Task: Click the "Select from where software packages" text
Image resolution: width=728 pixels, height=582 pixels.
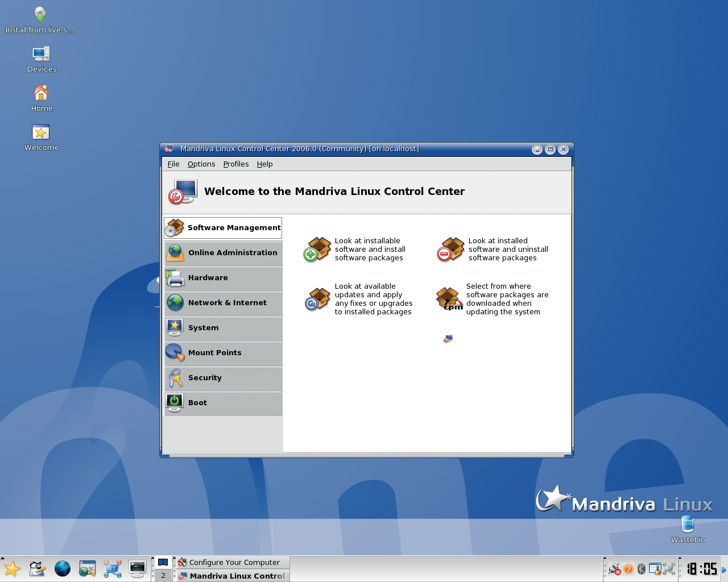Action: tap(507, 299)
